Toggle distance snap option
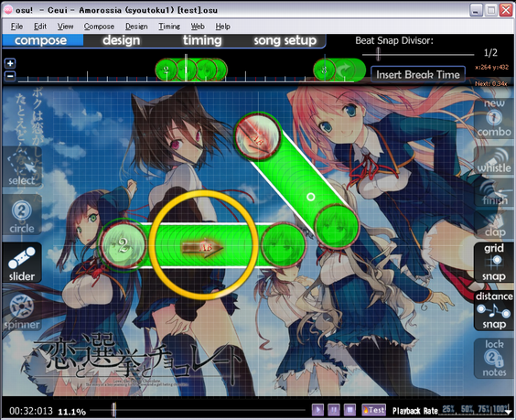Viewport: 516px width, 420px height. 494,310
